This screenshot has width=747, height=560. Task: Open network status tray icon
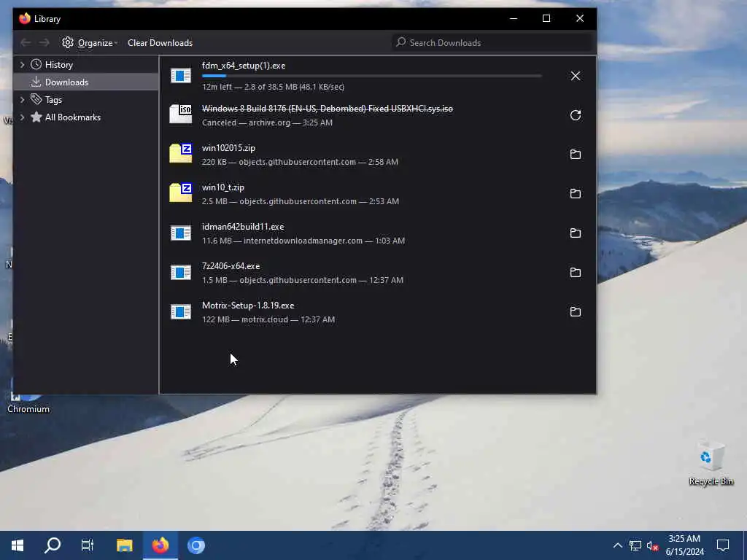[635, 545]
